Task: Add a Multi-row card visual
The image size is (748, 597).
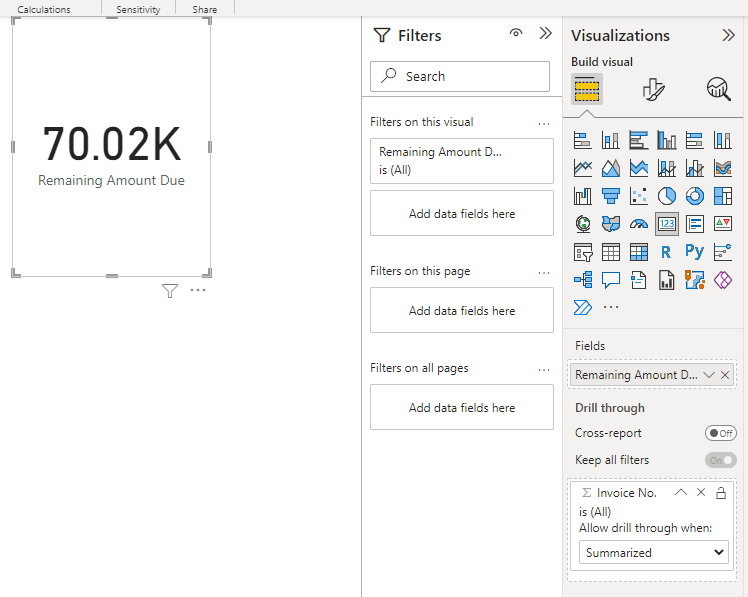Action: coord(695,223)
